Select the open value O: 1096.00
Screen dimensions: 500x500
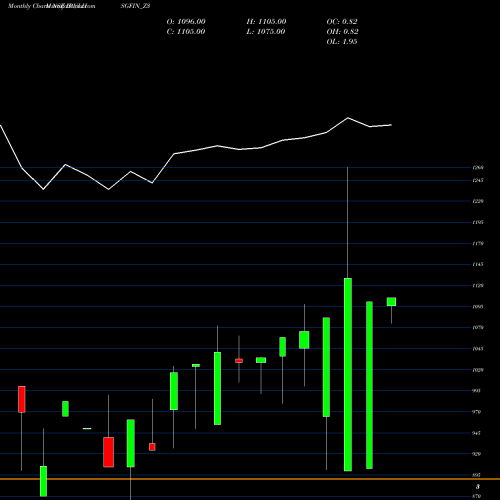[186, 22]
